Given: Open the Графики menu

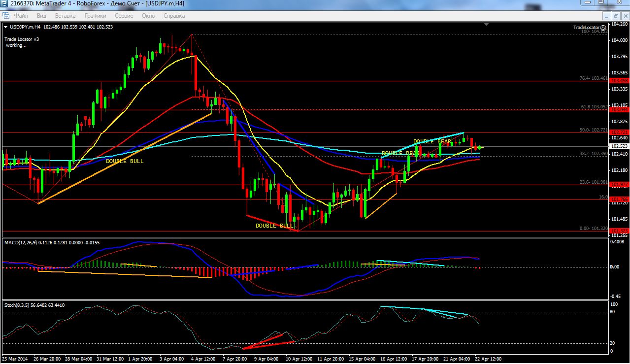Looking at the screenshot, I should pos(95,16).
